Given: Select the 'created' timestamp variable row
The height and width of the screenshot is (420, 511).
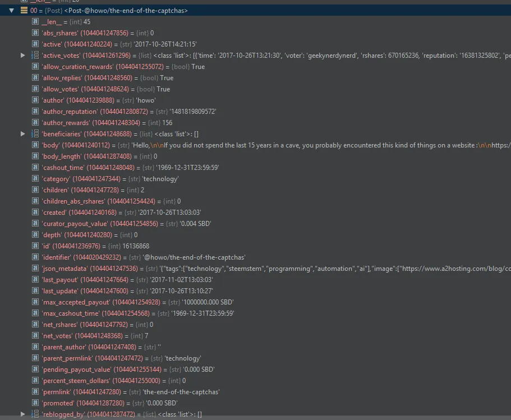Looking at the screenshot, I should (256, 213).
